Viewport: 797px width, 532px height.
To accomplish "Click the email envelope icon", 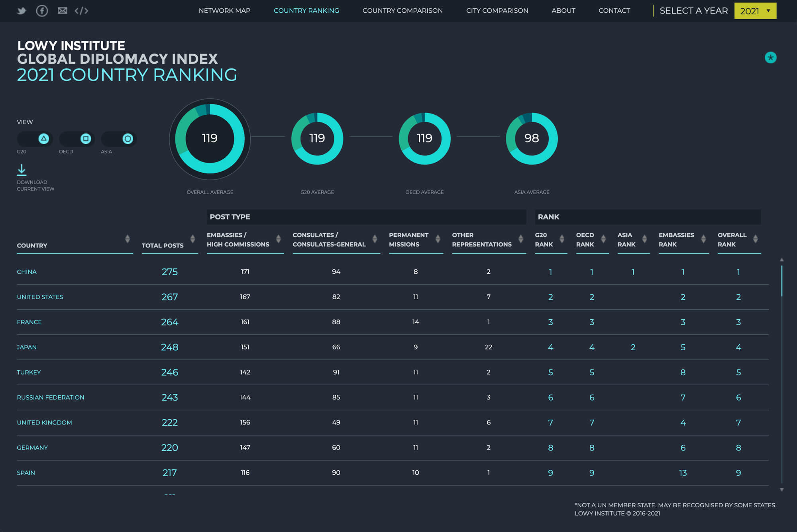I will click(x=62, y=11).
